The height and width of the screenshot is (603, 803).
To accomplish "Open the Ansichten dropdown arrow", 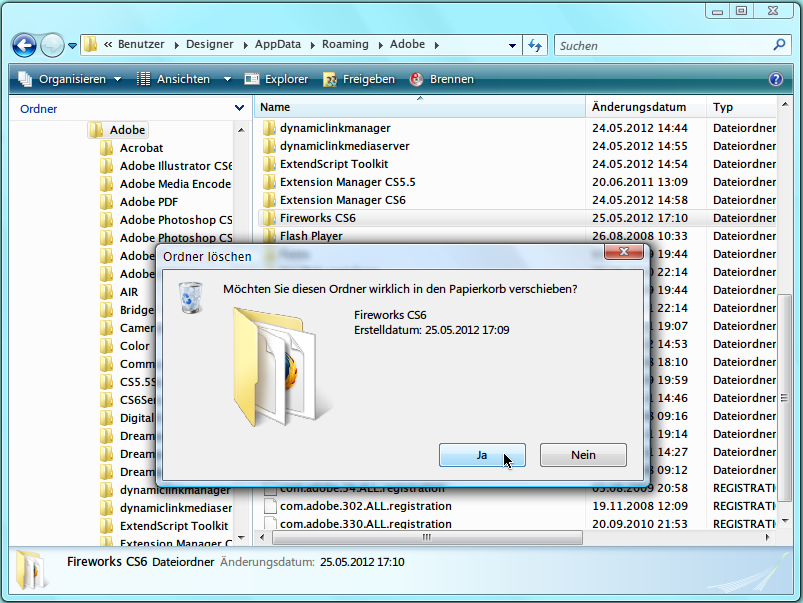I will pos(227,79).
